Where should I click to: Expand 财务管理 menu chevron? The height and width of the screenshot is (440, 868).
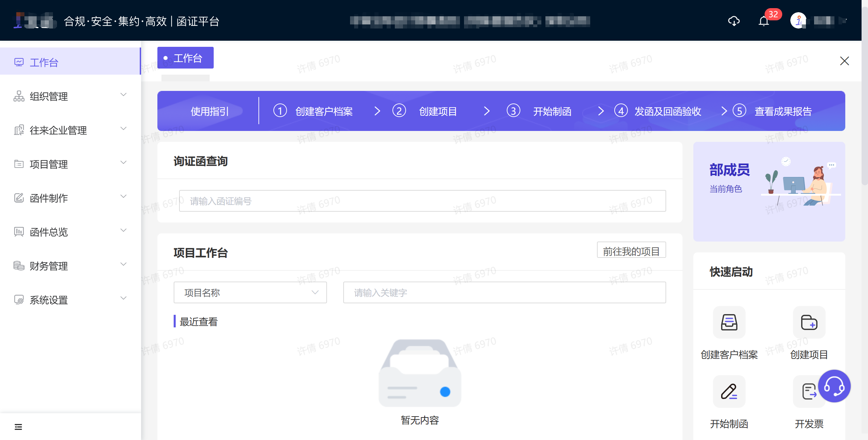(x=124, y=264)
